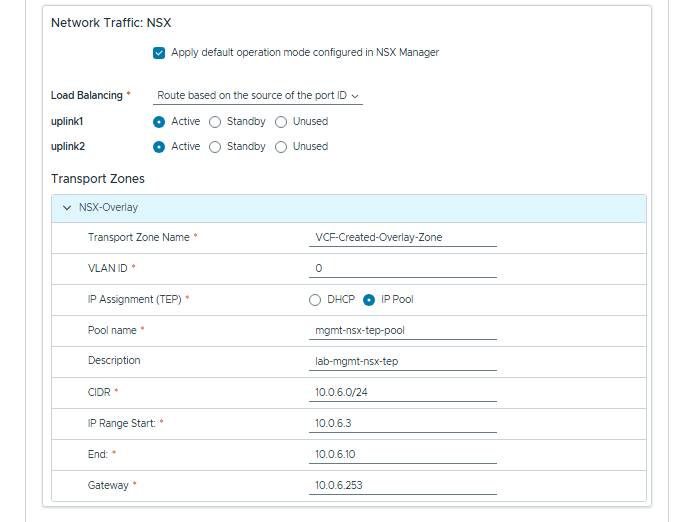This screenshot has width=677, height=522.
Task: Click the NSX-Overlay transport zone header
Action: (108, 208)
